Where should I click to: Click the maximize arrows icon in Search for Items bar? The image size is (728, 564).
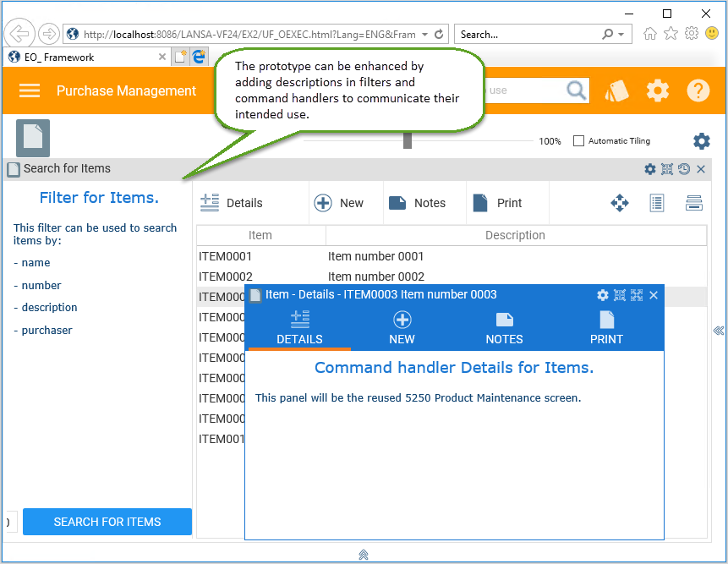click(667, 169)
